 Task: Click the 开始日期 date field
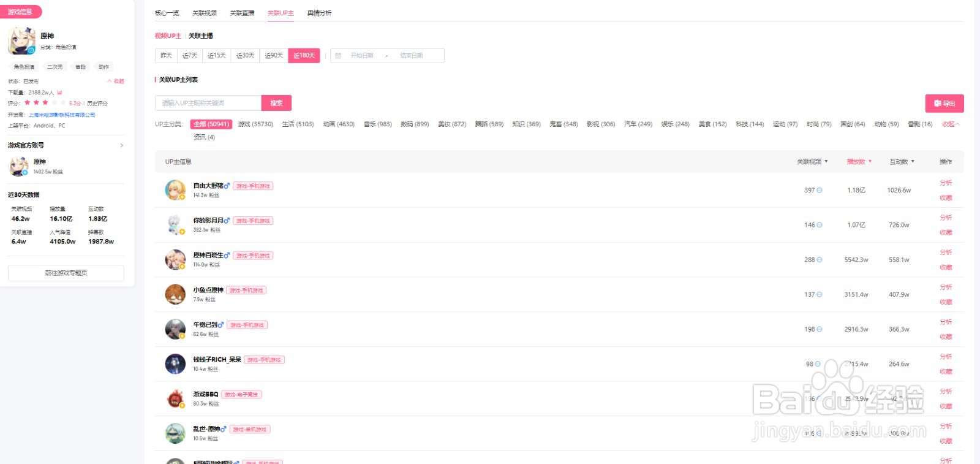362,56
